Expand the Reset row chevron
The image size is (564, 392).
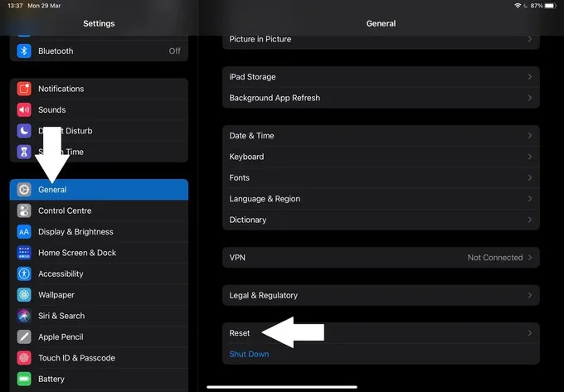pos(530,333)
